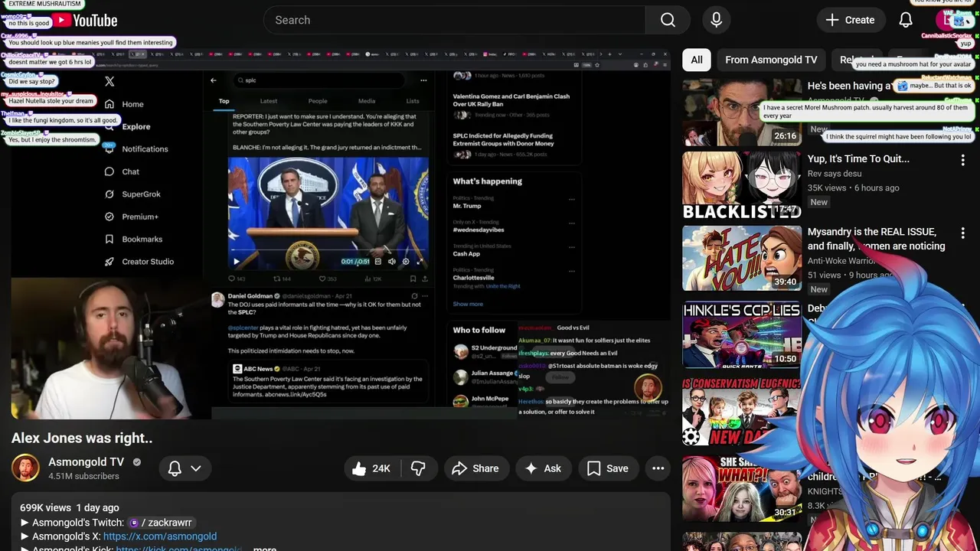The height and width of the screenshot is (551, 980).
Task: Open the BLACKLISTED video thumbnail
Action: [x=742, y=185]
